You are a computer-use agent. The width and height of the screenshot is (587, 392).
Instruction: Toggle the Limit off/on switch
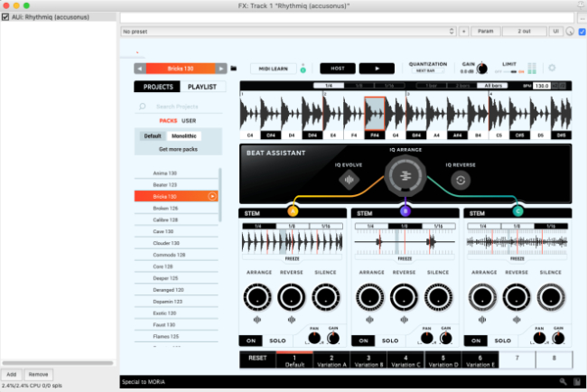point(514,71)
